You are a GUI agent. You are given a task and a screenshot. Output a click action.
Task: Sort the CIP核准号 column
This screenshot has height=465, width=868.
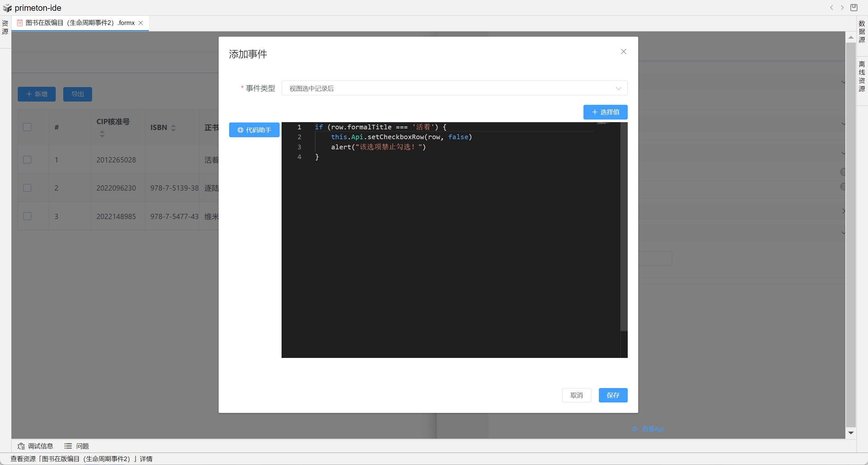tap(102, 134)
